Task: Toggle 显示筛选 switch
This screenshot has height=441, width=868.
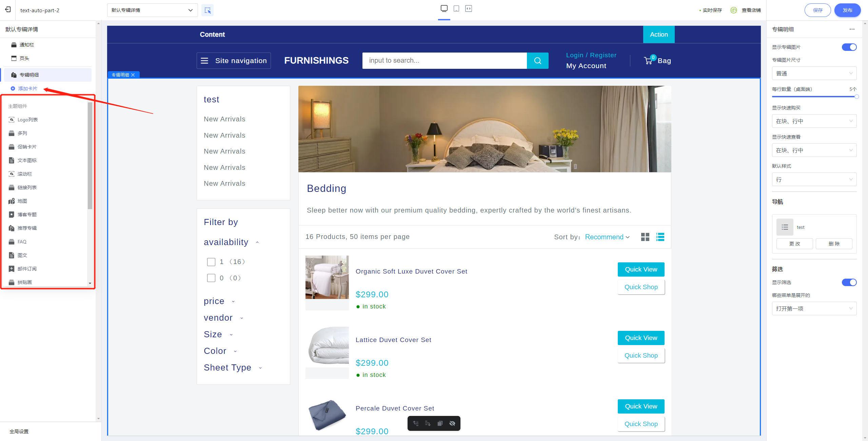Action: click(x=849, y=282)
